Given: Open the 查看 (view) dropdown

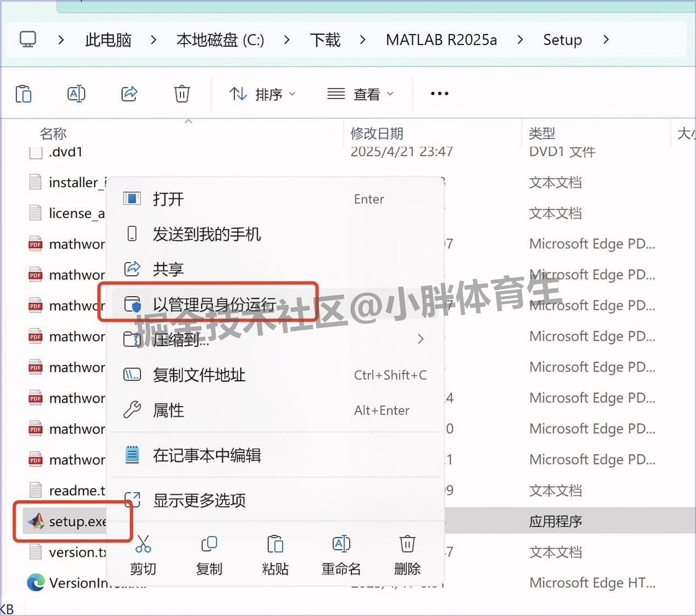Looking at the screenshot, I should tap(360, 93).
